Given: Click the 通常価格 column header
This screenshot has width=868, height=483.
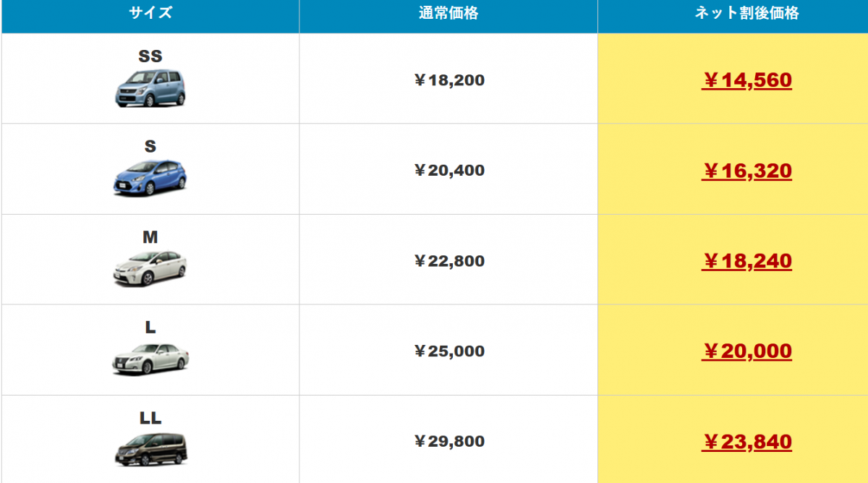Looking at the screenshot, I should tap(448, 14).
